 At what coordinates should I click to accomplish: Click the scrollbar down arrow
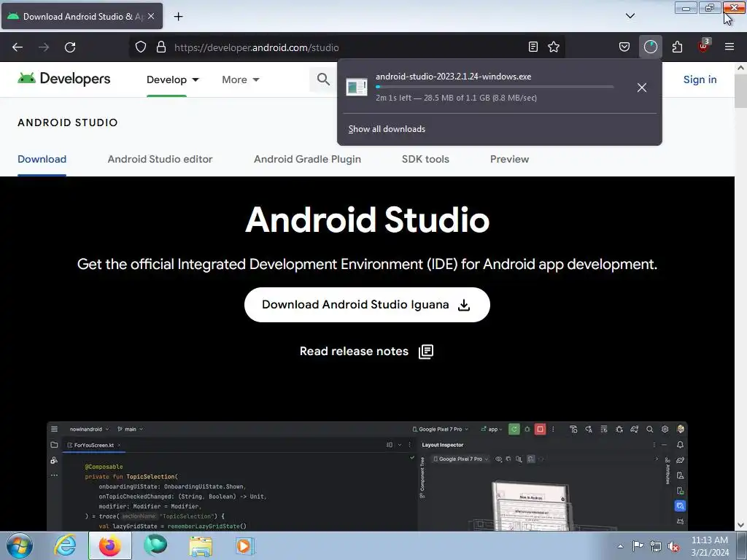point(740,525)
